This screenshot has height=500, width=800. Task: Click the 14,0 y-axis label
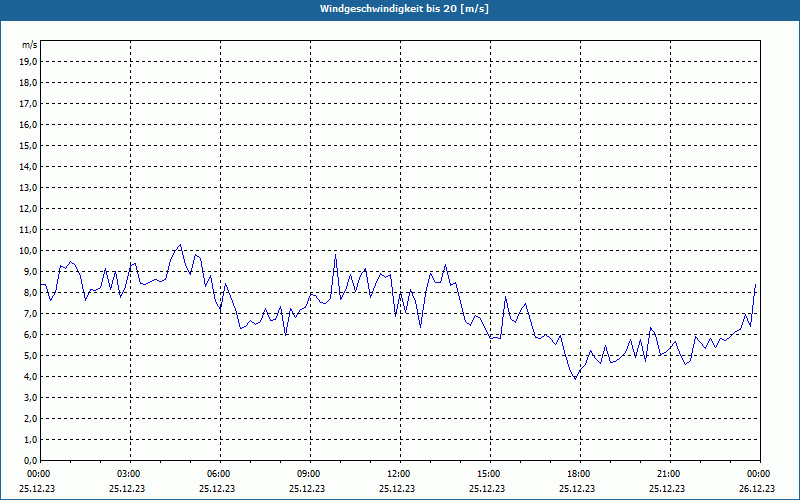(x=30, y=166)
